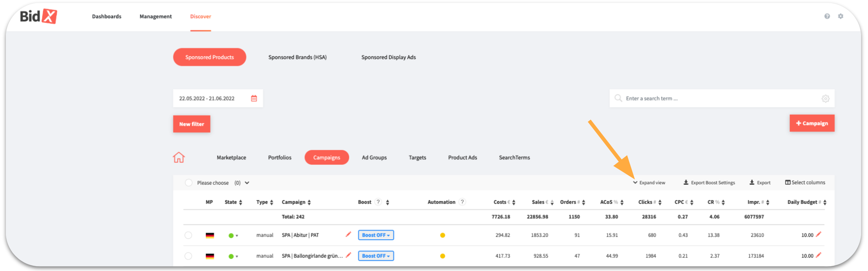Sort by Orders column
Viewport: 868px width, 271px height.
(x=584, y=202)
